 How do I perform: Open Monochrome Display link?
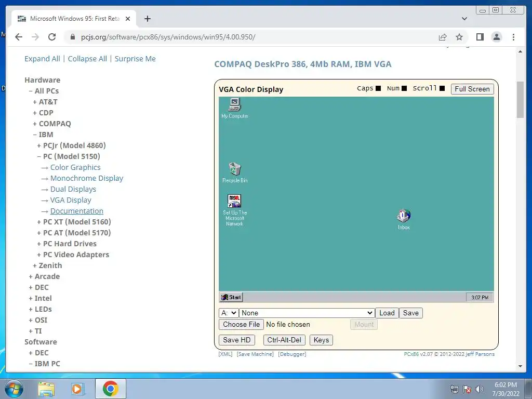pos(87,178)
